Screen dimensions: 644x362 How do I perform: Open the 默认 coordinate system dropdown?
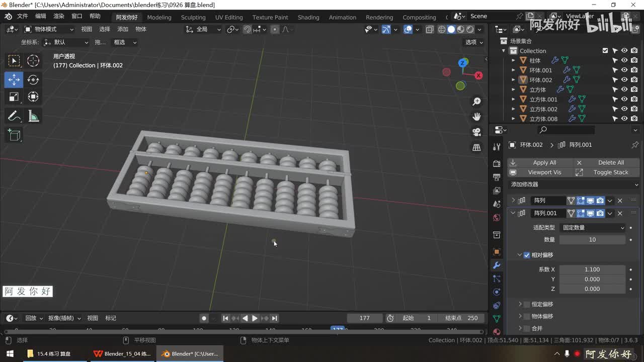click(67, 42)
